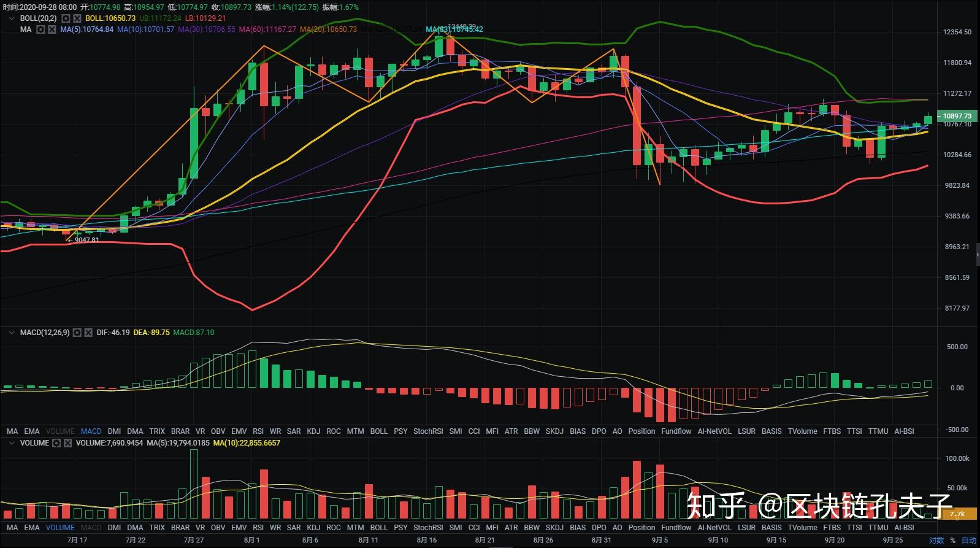The image size is (980, 548).
Task: Switch MACD panel to the Position indicator
Action: pyautogui.click(x=641, y=431)
